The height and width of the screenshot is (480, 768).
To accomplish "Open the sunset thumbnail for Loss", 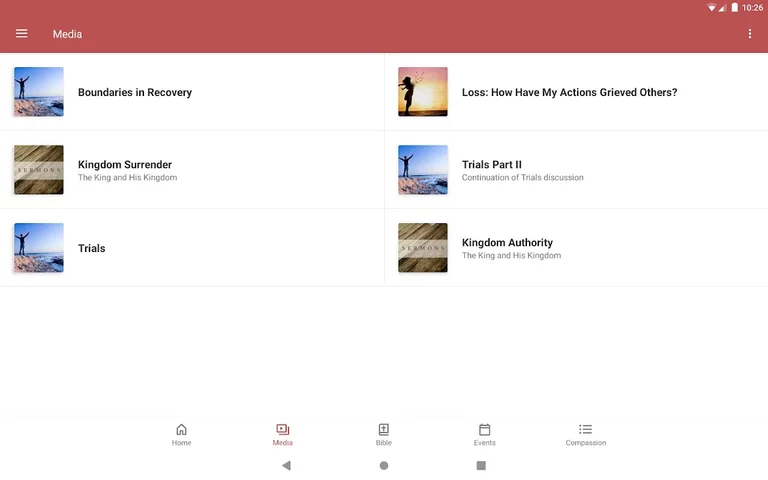I will 422,92.
